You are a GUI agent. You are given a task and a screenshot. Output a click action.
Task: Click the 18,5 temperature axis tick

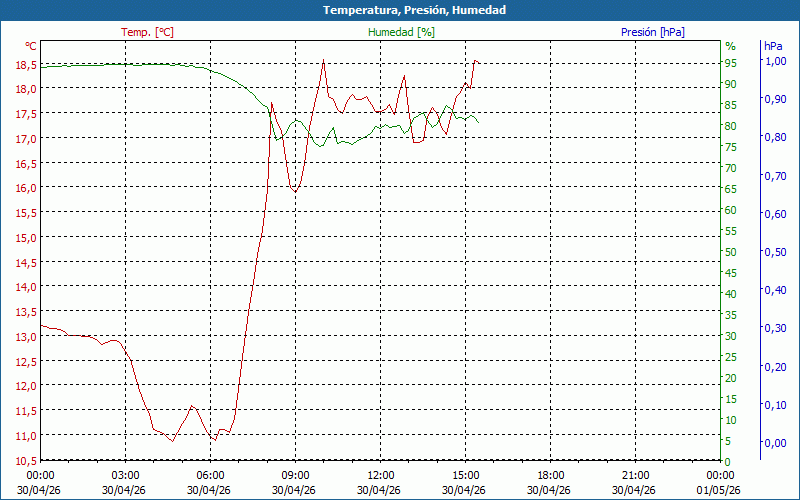click(26, 65)
